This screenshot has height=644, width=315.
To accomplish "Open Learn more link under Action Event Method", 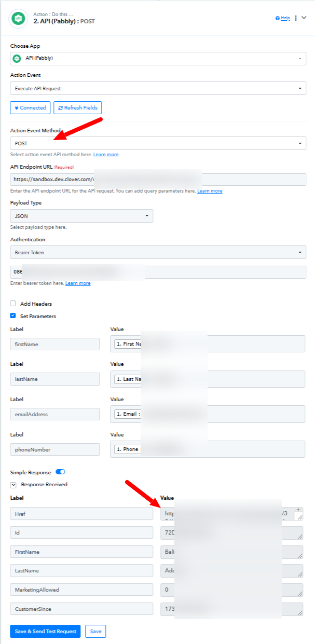I will click(106, 155).
